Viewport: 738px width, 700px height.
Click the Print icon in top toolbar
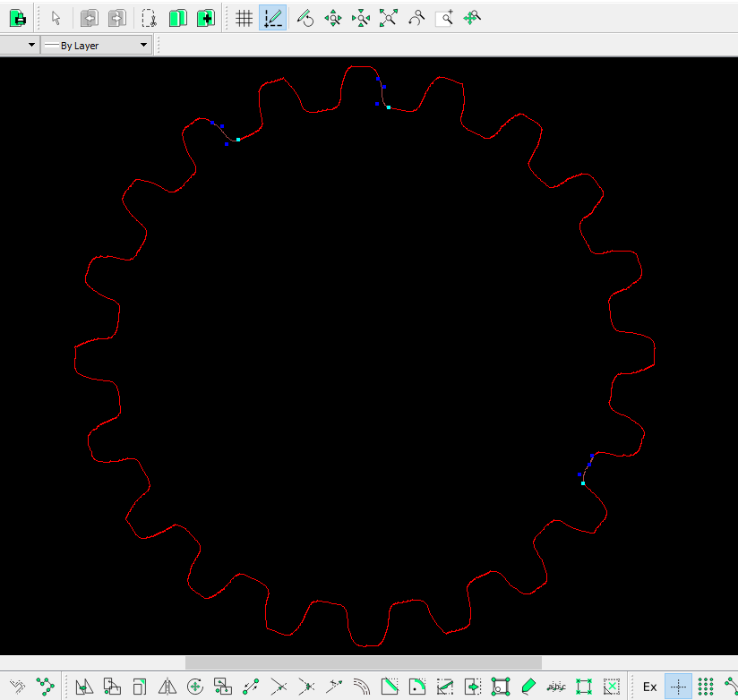(17, 17)
